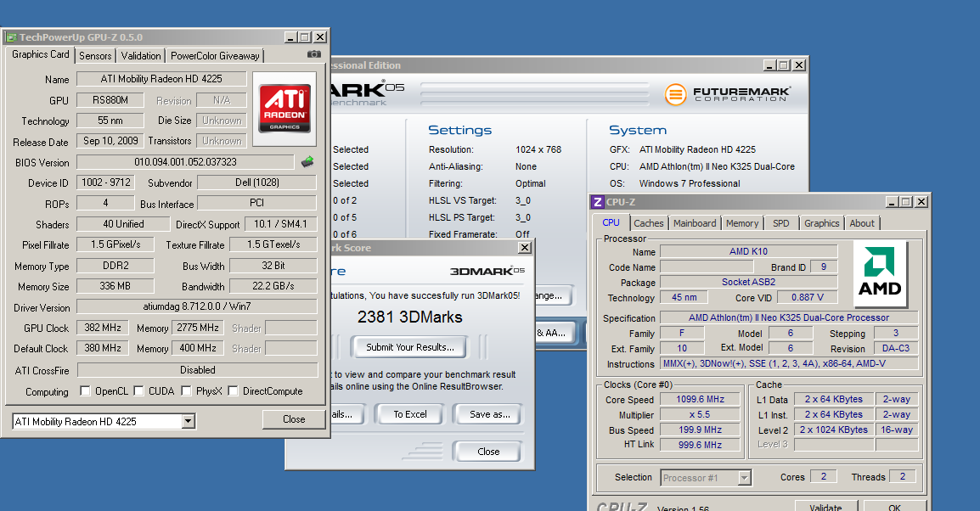Open the ATI Mobility Radeon HD 4225 dropdown

189,422
